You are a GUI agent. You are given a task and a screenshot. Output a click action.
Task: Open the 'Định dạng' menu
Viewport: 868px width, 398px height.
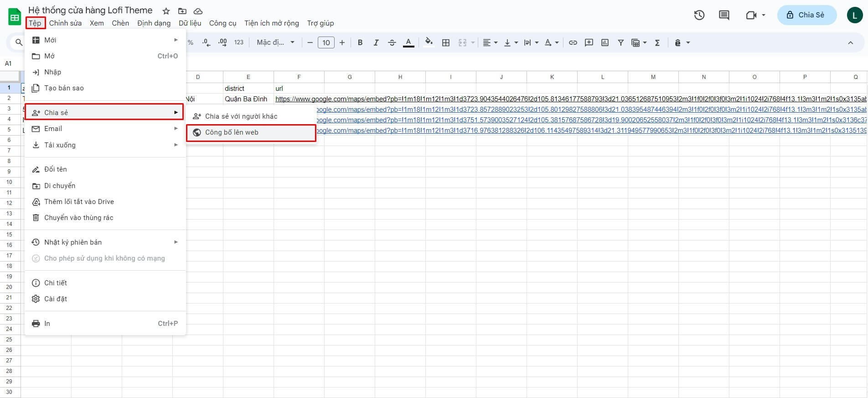click(x=154, y=23)
